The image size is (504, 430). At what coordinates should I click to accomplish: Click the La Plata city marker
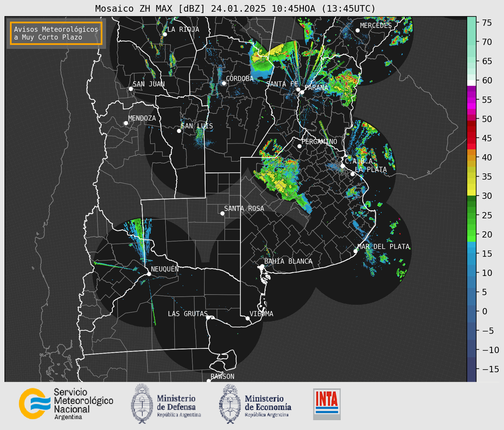tap(353, 174)
